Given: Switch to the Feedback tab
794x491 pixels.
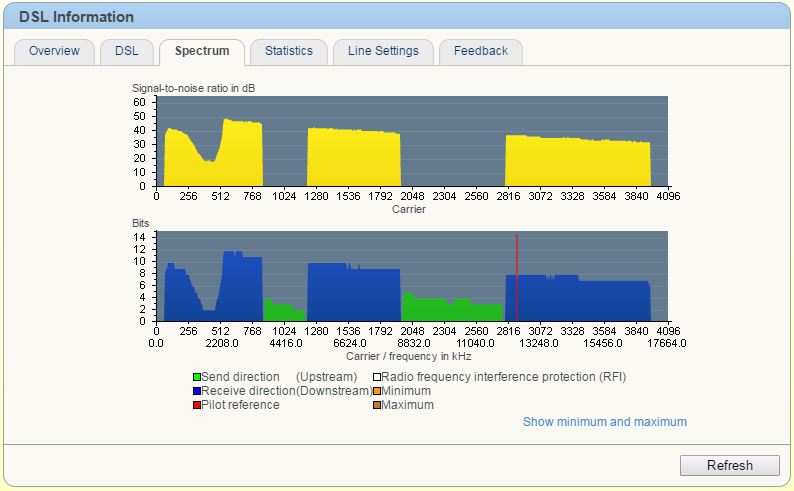Looking at the screenshot, I should (x=480, y=51).
